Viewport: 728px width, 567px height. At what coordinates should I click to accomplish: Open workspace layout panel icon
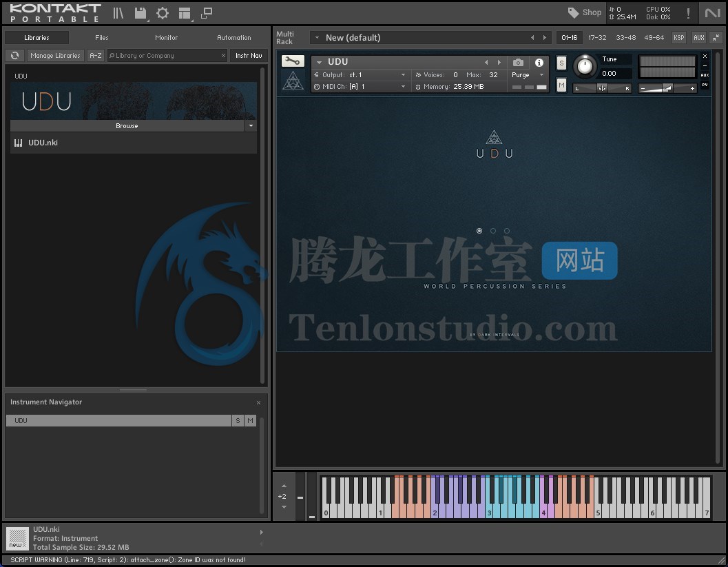pos(185,13)
